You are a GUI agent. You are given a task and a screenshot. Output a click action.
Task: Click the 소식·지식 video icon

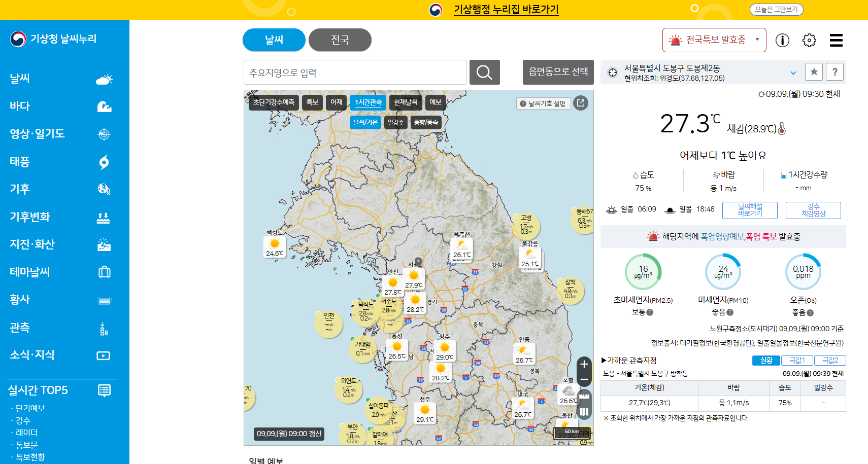tap(104, 355)
